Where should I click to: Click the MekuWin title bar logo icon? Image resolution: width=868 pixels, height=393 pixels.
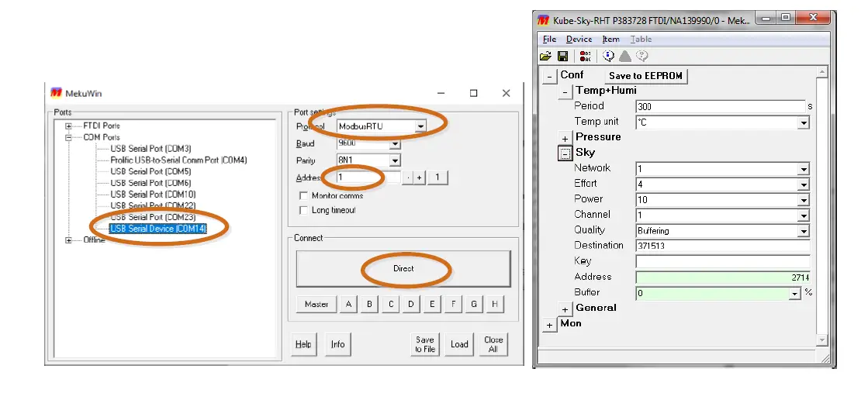[56, 93]
